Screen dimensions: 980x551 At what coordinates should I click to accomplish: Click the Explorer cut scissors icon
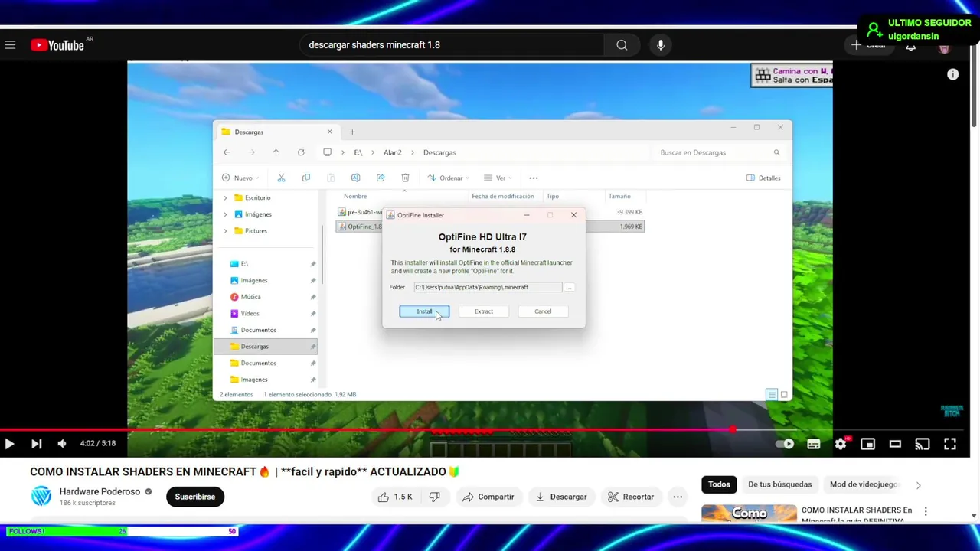[x=281, y=178]
